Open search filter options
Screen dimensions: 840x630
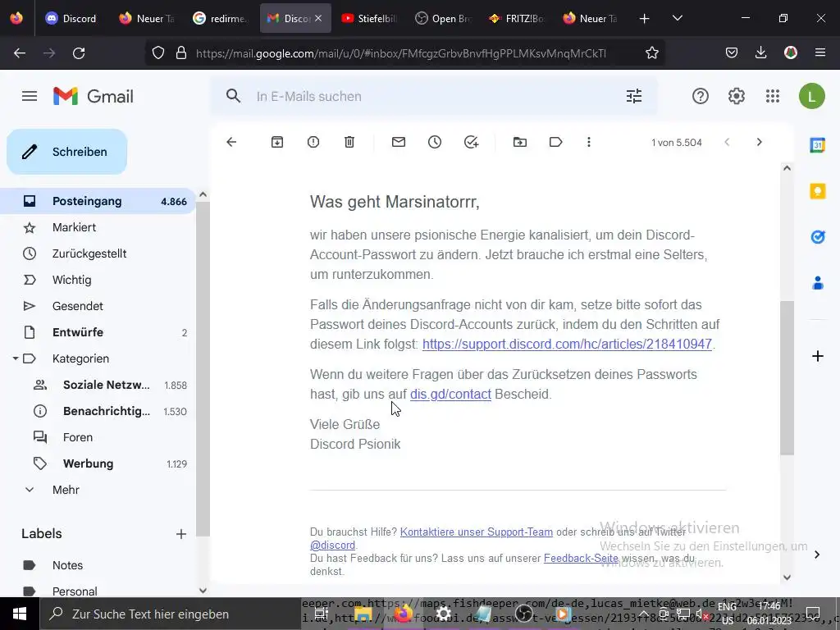pos(634,97)
